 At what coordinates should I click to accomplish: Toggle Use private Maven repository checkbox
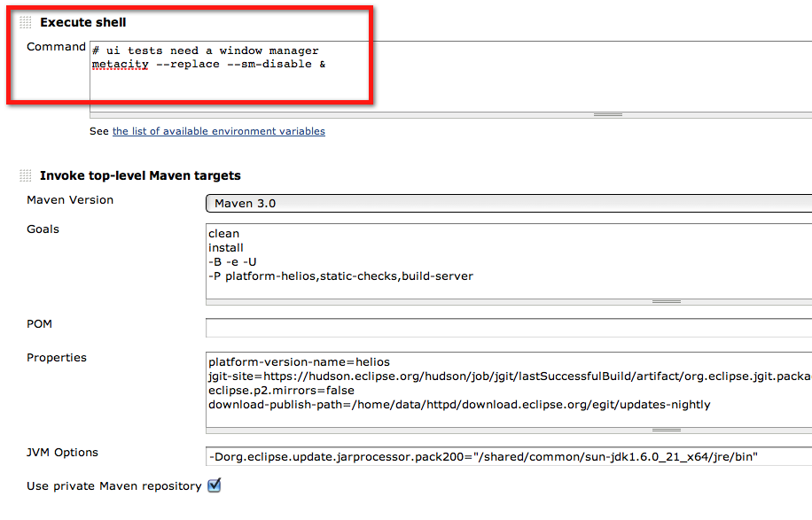click(x=214, y=485)
